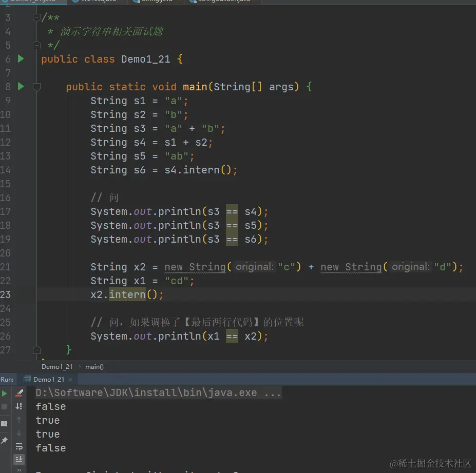Click s4.intern() on line 14
The image size is (476, 473).
(198, 170)
